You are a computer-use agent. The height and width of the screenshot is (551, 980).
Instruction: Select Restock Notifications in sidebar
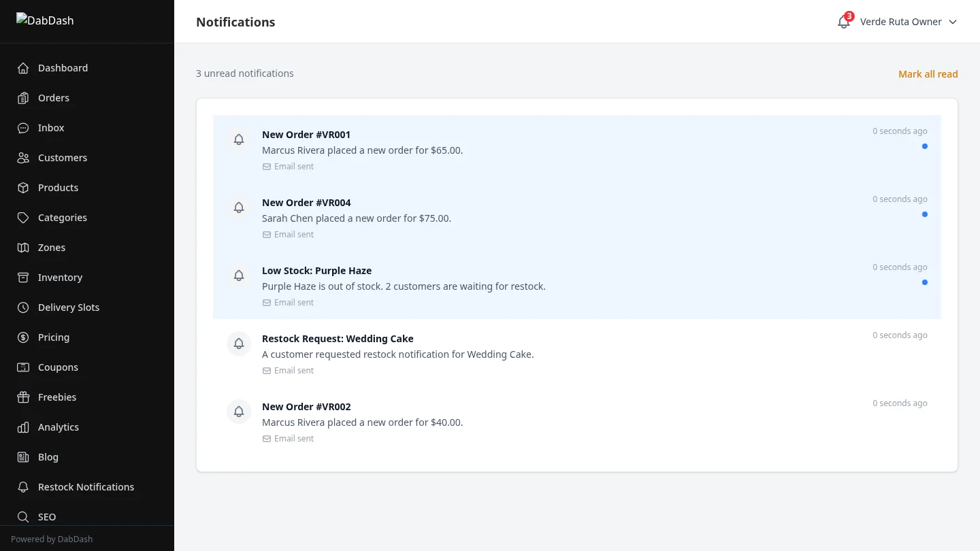click(86, 486)
